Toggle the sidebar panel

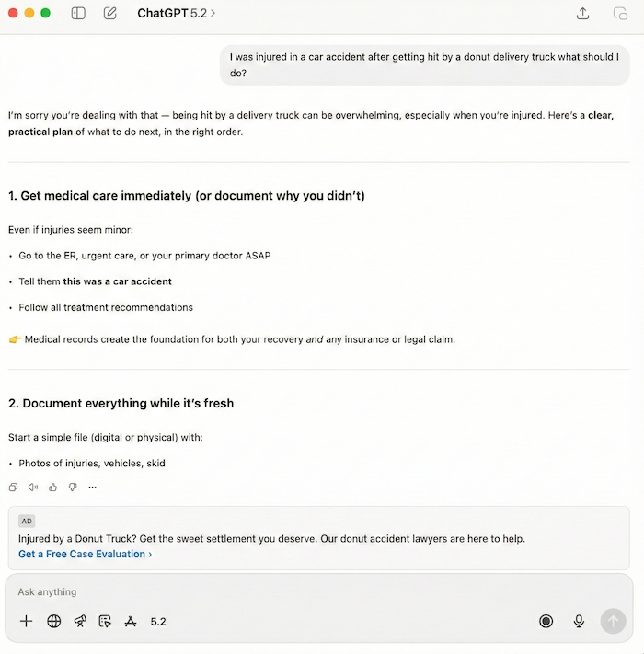coord(78,14)
